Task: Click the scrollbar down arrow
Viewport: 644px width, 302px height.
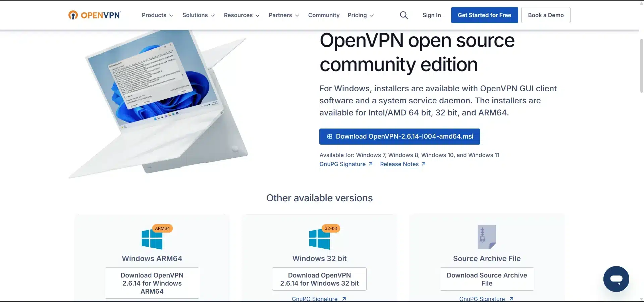Action: (641, 299)
